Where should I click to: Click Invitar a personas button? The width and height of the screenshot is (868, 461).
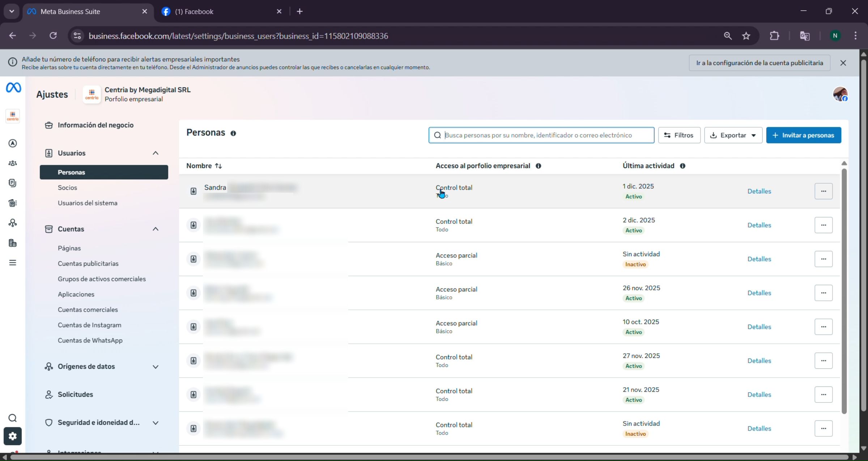803,135
